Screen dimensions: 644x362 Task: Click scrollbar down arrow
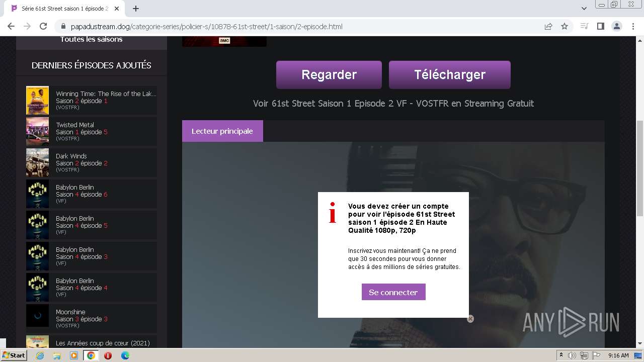click(x=640, y=344)
